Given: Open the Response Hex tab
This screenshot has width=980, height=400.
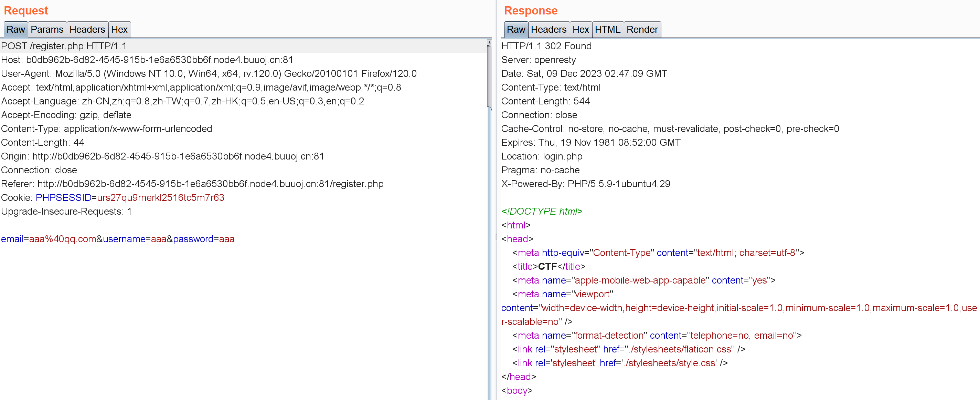Looking at the screenshot, I should (x=580, y=29).
